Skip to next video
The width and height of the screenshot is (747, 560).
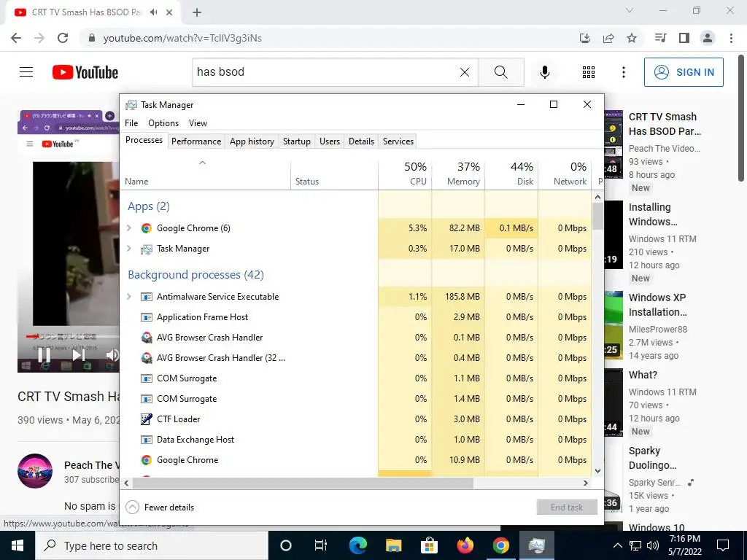pyautogui.click(x=78, y=355)
